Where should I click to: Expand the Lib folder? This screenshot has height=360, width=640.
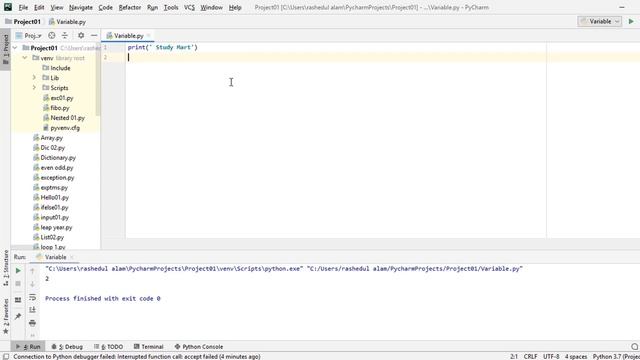[34, 78]
